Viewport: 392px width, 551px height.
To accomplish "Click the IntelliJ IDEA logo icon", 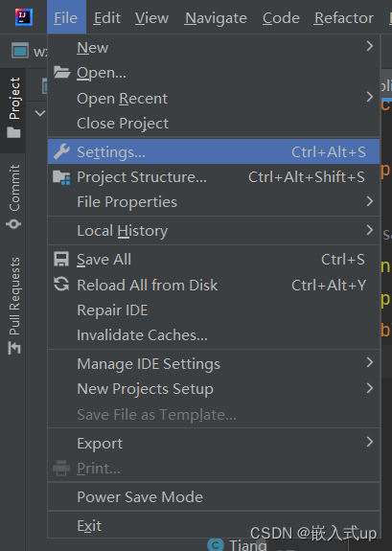I will click(24, 17).
